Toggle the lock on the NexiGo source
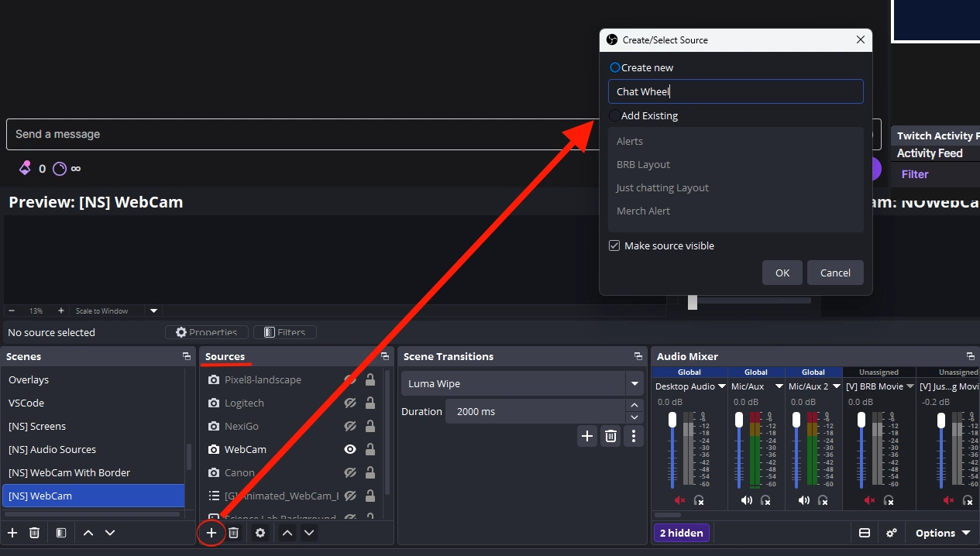The width and height of the screenshot is (980, 556). click(370, 426)
